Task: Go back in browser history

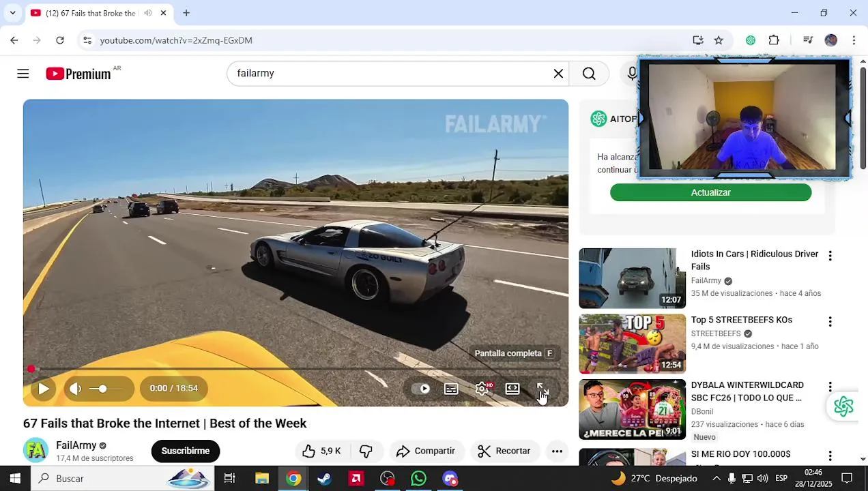Action: (x=14, y=40)
